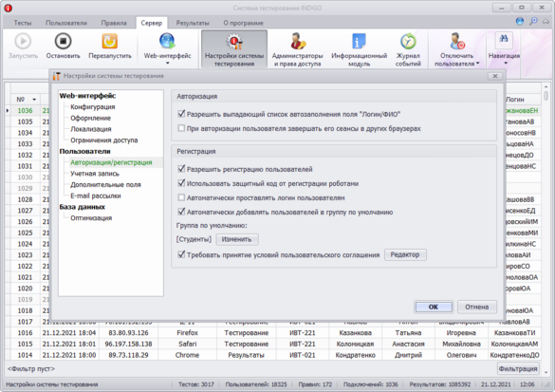
Task: Select Учетная запись in settings tree
Action: (95, 174)
